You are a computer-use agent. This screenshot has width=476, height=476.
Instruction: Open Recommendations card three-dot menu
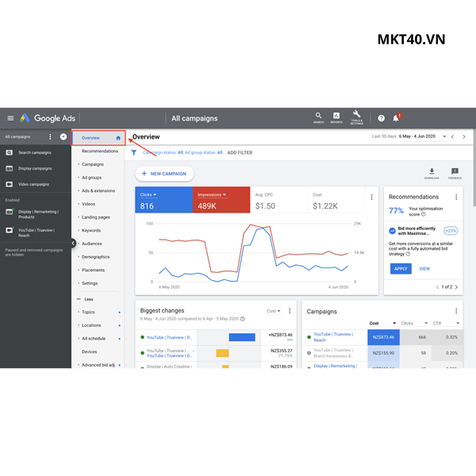(x=456, y=197)
